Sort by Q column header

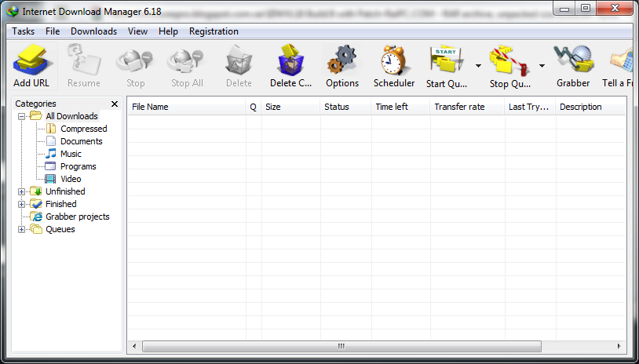[x=254, y=107]
